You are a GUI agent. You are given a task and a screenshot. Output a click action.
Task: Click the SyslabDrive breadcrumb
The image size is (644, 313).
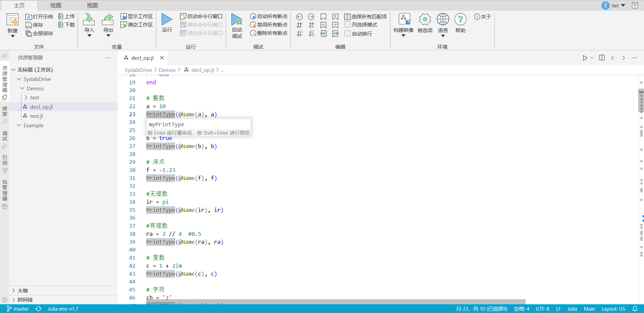[x=138, y=70]
